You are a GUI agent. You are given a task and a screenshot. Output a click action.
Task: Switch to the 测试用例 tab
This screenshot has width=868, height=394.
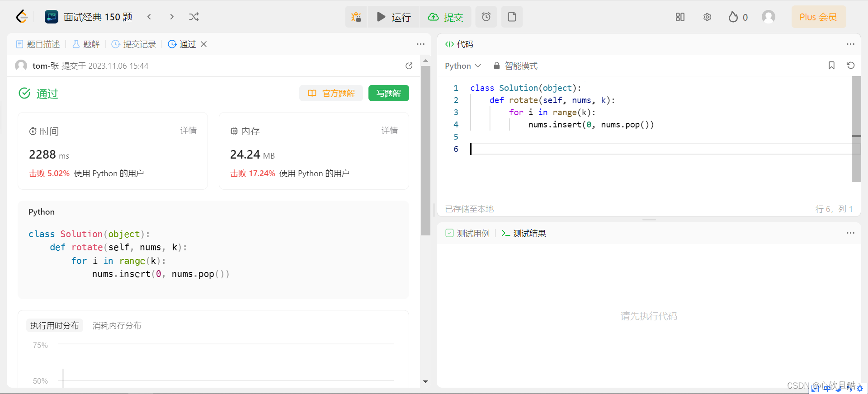click(x=467, y=233)
